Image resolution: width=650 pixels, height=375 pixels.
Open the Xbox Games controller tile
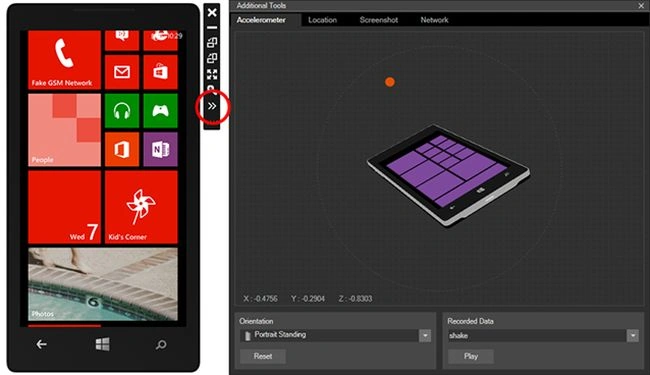pos(160,111)
